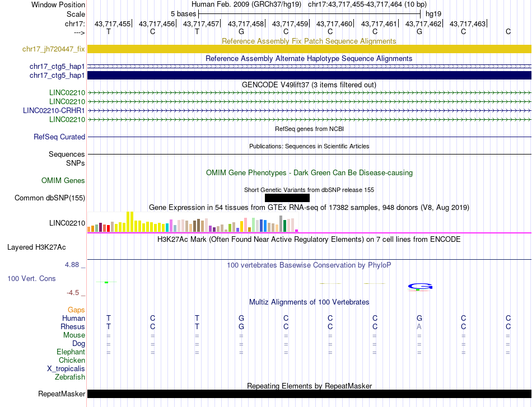Select the Chicken species label
532x407 pixels.
(72, 360)
